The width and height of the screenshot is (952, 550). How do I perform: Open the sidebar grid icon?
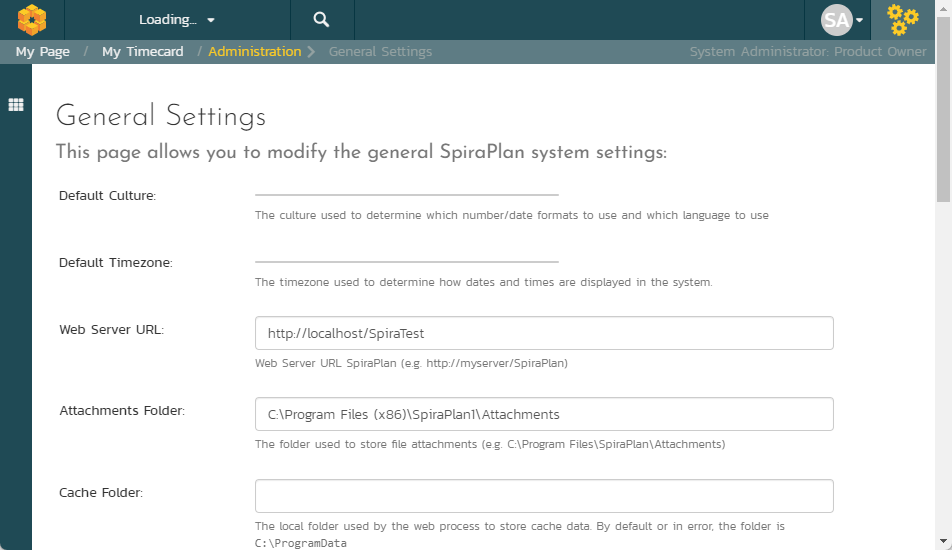tap(16, 105)
